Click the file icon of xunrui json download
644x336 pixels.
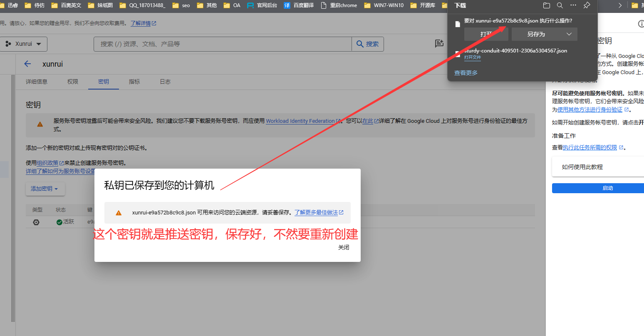tap(458, 24)
